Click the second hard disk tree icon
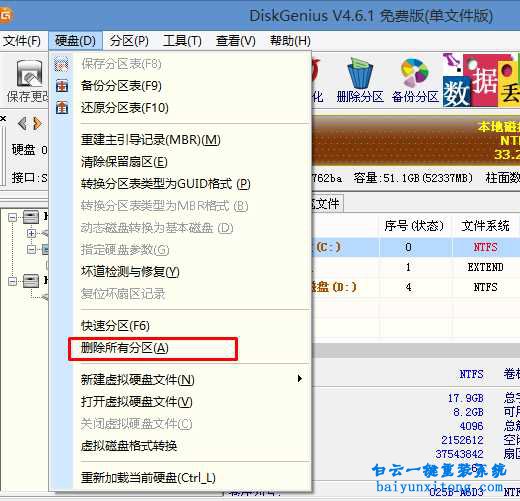Viewport: 520px width, 501px height. click(31, 281)
